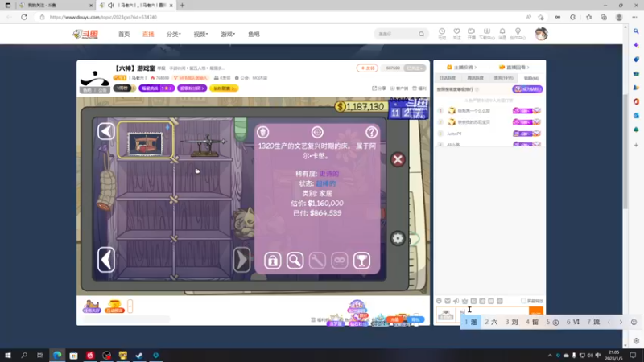Click the purple task hall icon below video
The image size is (644, 362).
point(92,306)
